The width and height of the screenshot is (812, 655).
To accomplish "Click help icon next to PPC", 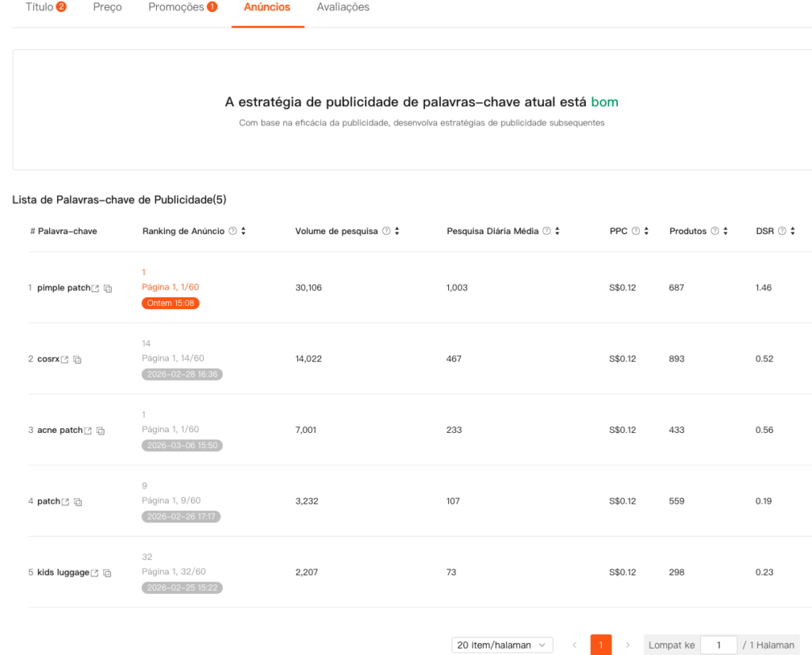I will [636, 231].
